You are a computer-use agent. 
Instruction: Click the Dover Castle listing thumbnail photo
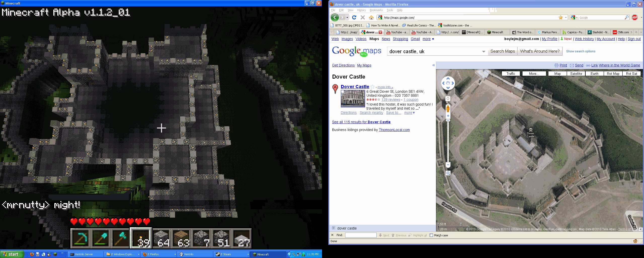[x=353, y=99]
